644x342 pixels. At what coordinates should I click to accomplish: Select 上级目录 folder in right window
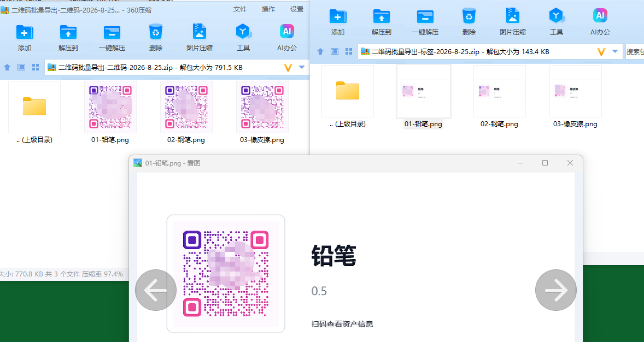coord(348,91)
